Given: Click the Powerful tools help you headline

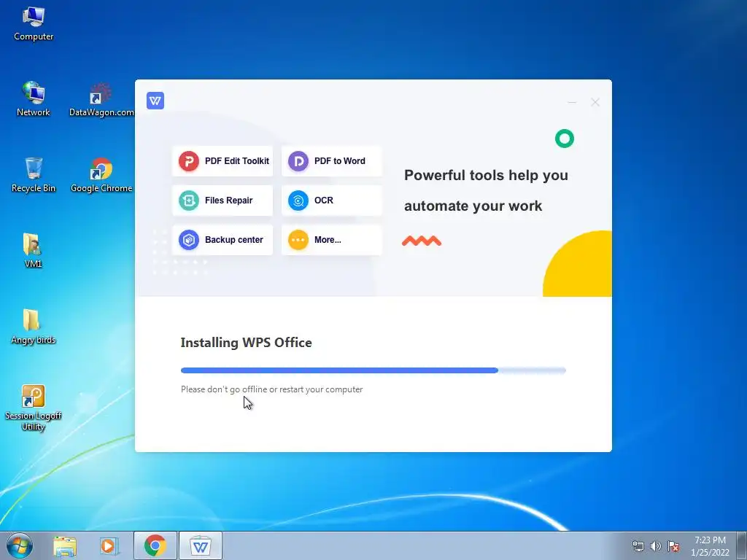Looking at the screenshot, I should [486, 175].
